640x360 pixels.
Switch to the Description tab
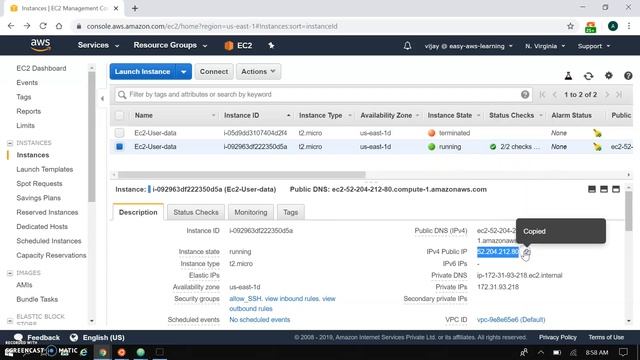[x=138, y=212]
